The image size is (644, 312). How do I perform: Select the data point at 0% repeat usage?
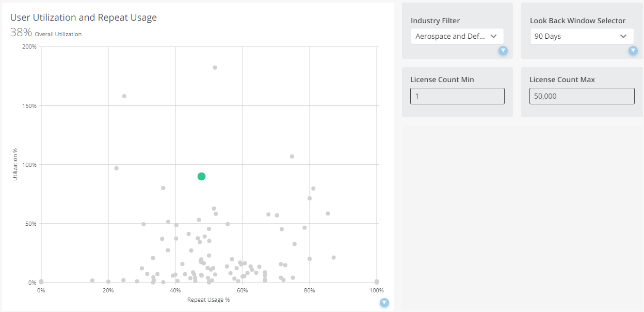click(x=41, y=282)
